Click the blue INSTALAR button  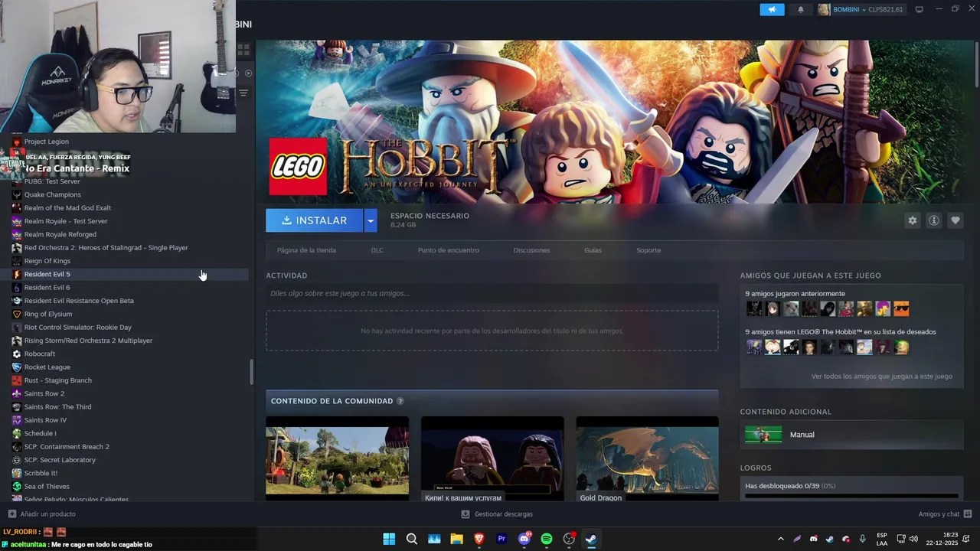[x=314, y=220]
